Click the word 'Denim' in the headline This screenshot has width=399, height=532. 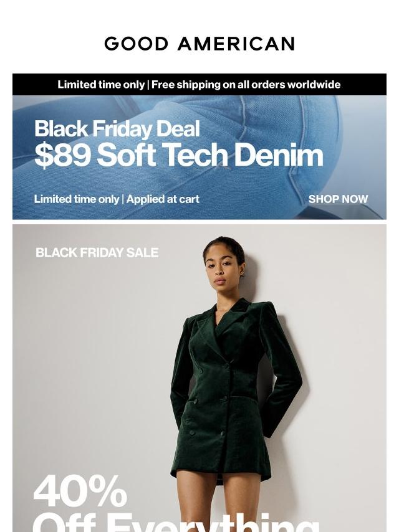(x=279, y=155)
